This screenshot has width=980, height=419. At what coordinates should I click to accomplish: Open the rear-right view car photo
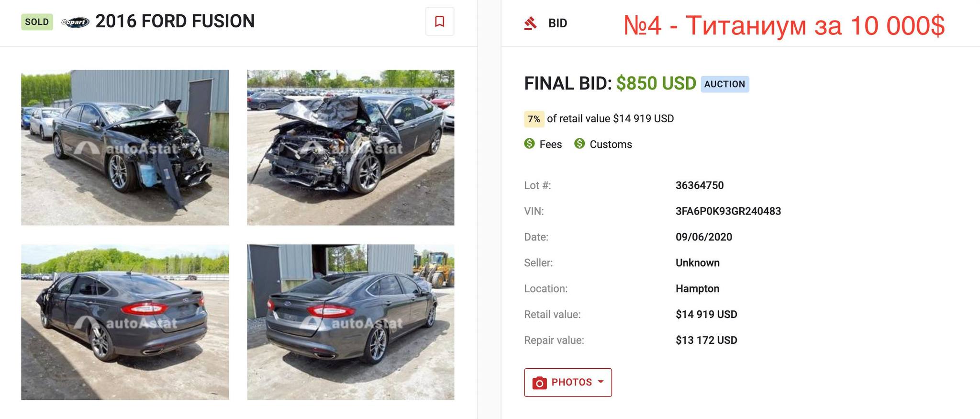pos(350,322)
